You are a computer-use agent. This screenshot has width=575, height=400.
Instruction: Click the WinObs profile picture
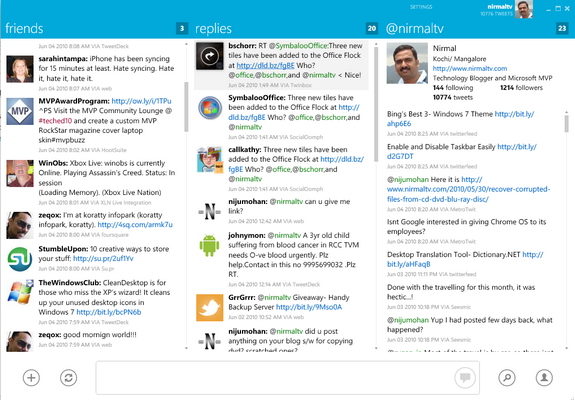[20, 173]
